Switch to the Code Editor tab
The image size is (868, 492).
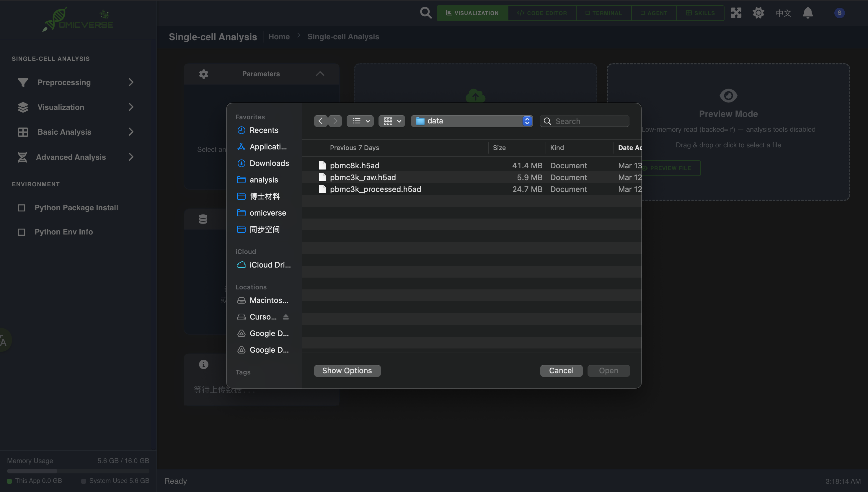coord(542,13)
